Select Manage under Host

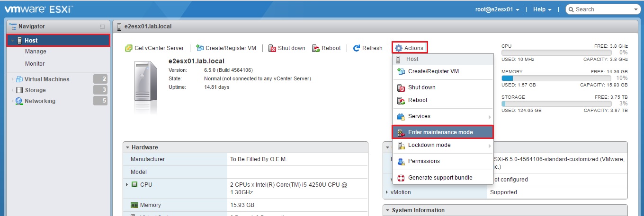(x=36, y=52)
